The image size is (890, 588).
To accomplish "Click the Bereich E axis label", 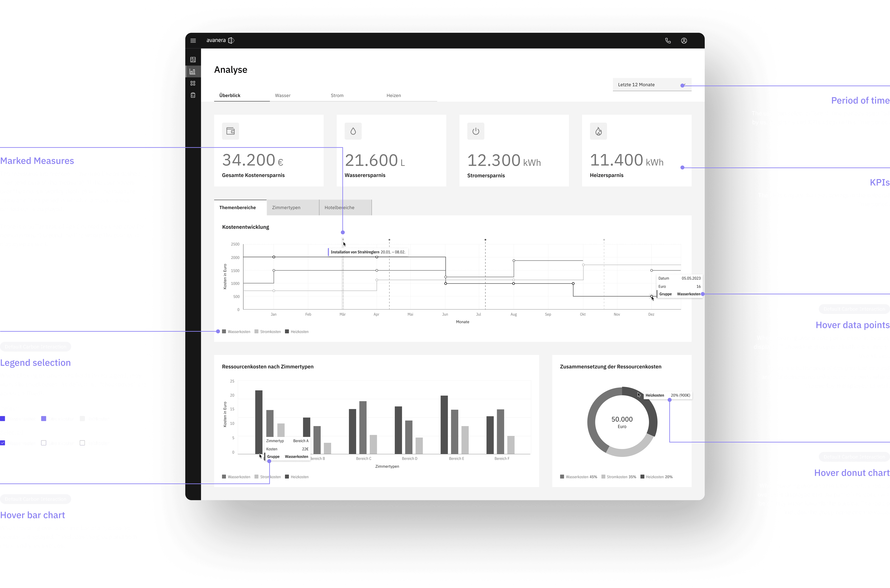I will (x=457, y=459).
